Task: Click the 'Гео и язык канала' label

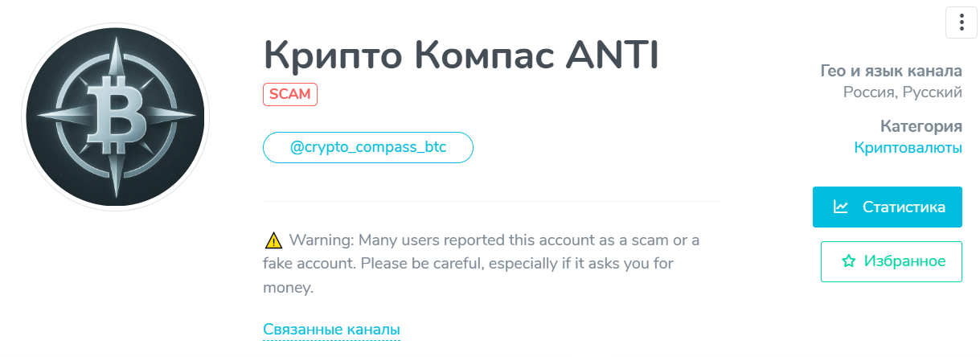Action: click(x=890, y=70)
